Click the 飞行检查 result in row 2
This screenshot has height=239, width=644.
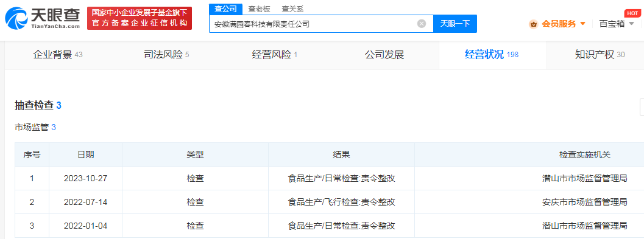(x=341, y=202)
